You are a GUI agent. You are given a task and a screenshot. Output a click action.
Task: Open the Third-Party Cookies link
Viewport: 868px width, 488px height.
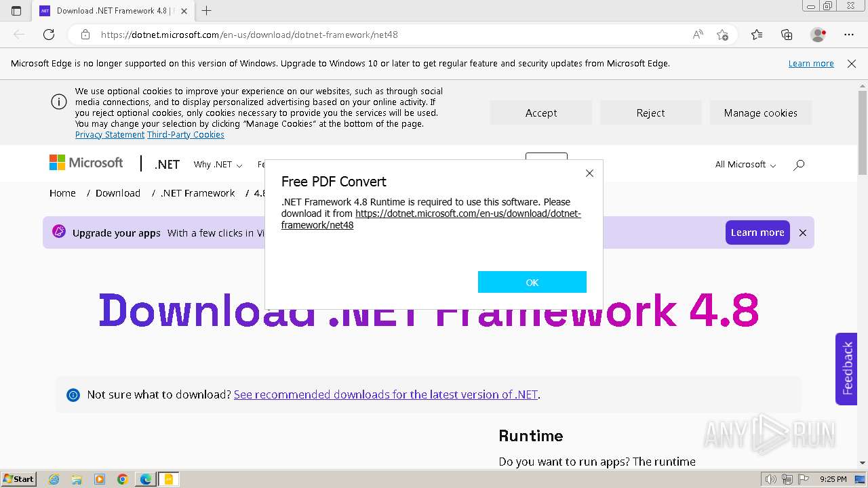click(186, 135)
